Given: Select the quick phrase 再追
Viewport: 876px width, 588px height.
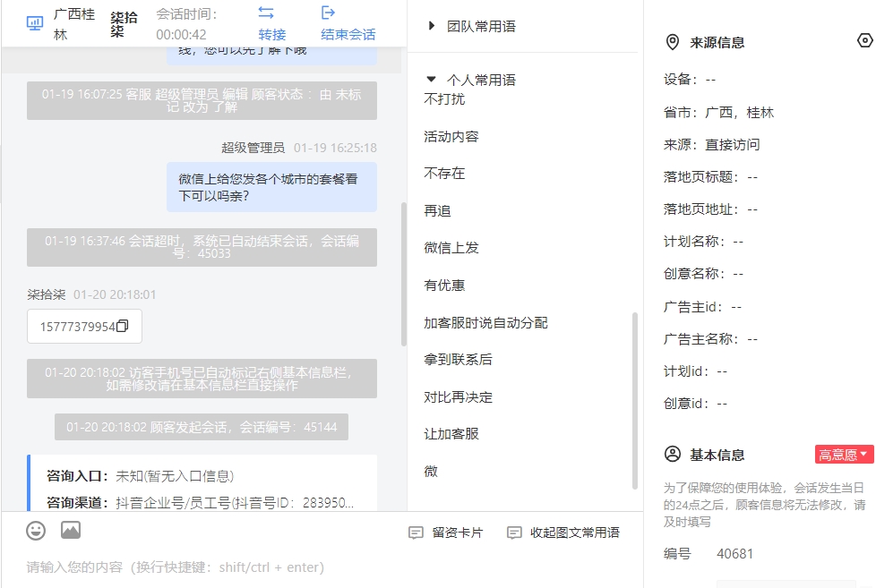Looking at the screenshot, I should tap(437, 210).
